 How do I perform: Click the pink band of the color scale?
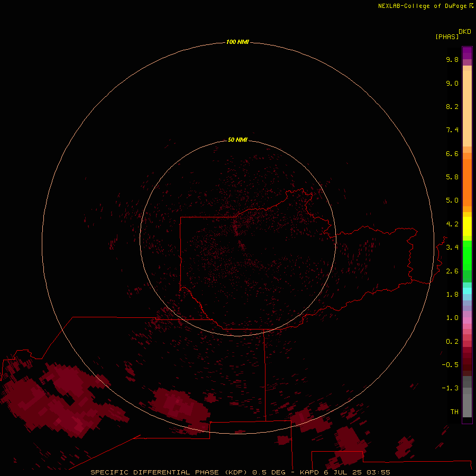(x=467, y=321)
